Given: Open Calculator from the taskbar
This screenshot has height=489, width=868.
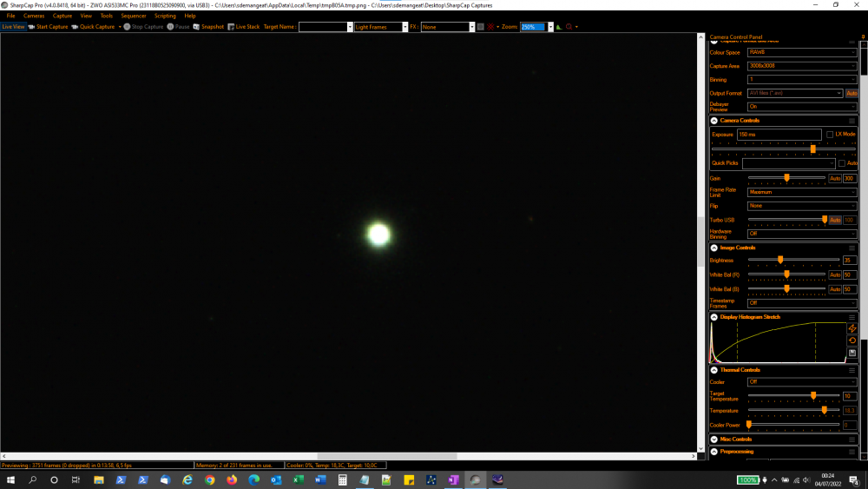Looking at the screenshot, I should coord(343,480).
